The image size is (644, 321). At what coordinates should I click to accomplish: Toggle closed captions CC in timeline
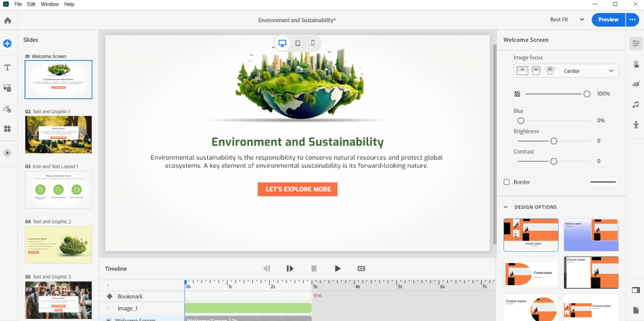pyautogui.click(x=361, y=269)
